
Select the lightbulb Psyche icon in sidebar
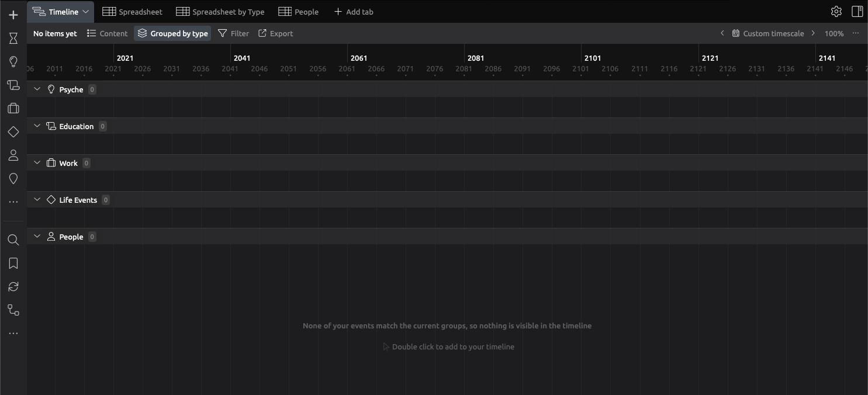pyautogui.click(x=13, y=62)
